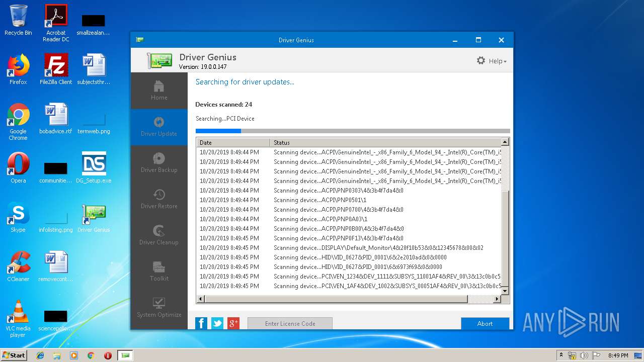
Task: Click the horizontal scrollbar right arrow
Action: click(497, 299)
